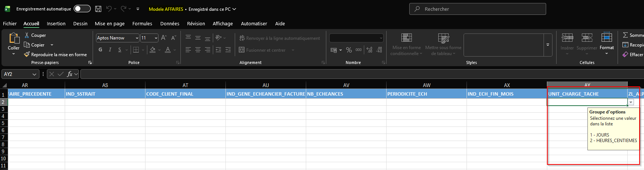Viewport: 644px width, 170px height.
Task: Click the Couper scissors icon
Action: pyautogui.click(x=27, y=35)
